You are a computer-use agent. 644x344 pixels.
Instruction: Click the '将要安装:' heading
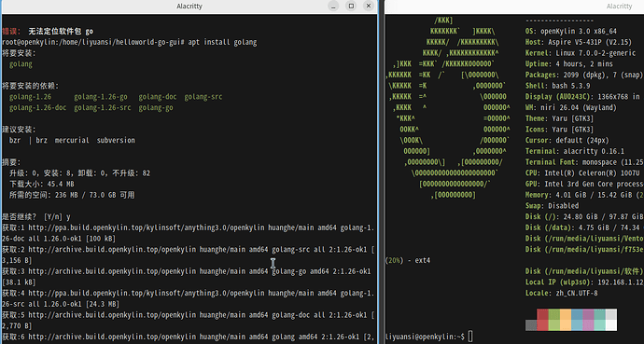tap(19, 53)
